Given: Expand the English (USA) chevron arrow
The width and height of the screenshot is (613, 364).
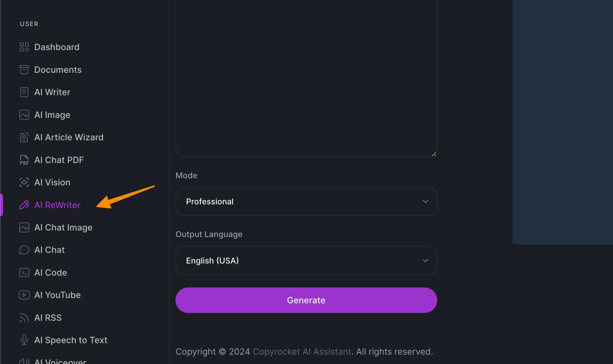Looking at the screenshot, I should click(x=425, y=261).
